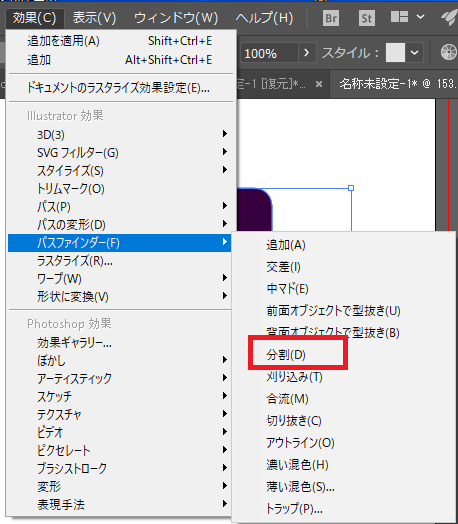This screenshot has height=524, width=458.
Task: Expand the スタイライズ(S) submenu
Action: coord(120,170)
